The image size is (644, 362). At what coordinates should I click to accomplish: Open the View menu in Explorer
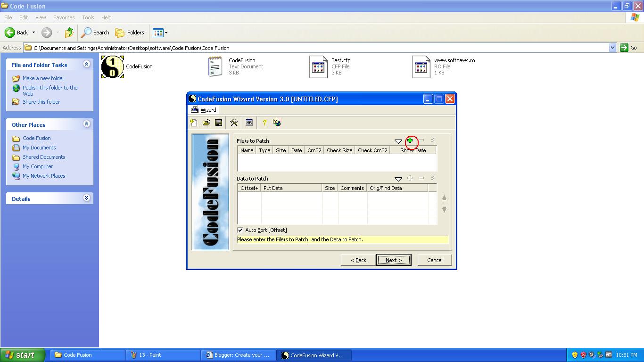pyautogui.click(x=41, y=17)
